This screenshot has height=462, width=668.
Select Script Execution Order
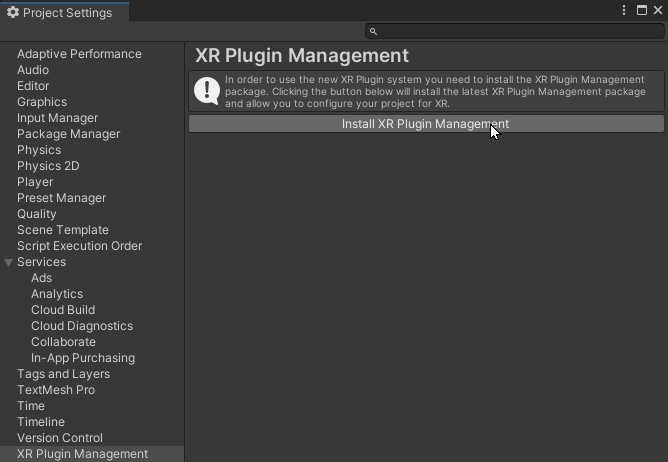[x=79, y=246]
